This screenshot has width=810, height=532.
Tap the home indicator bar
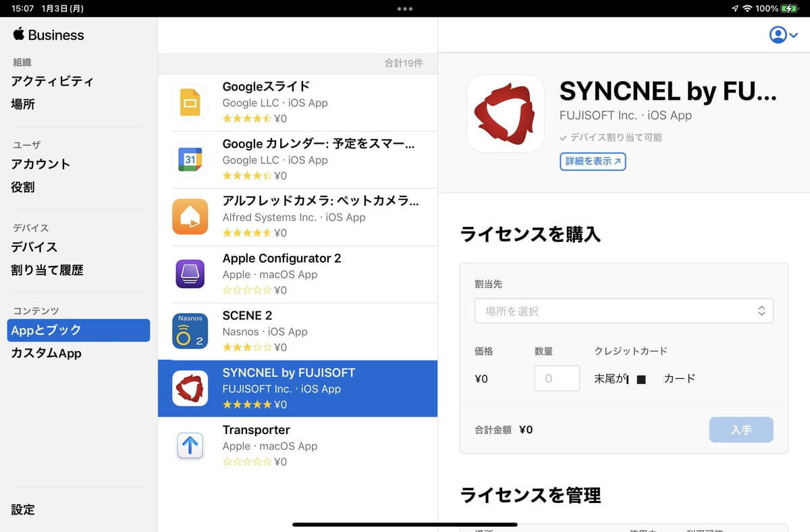pyautogui.click(x=405, y=525)
